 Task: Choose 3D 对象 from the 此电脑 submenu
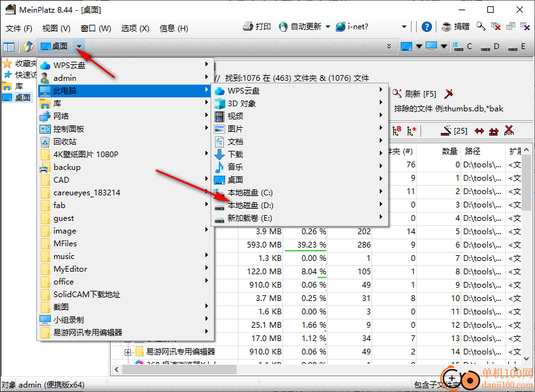click(x=300, y=104)
